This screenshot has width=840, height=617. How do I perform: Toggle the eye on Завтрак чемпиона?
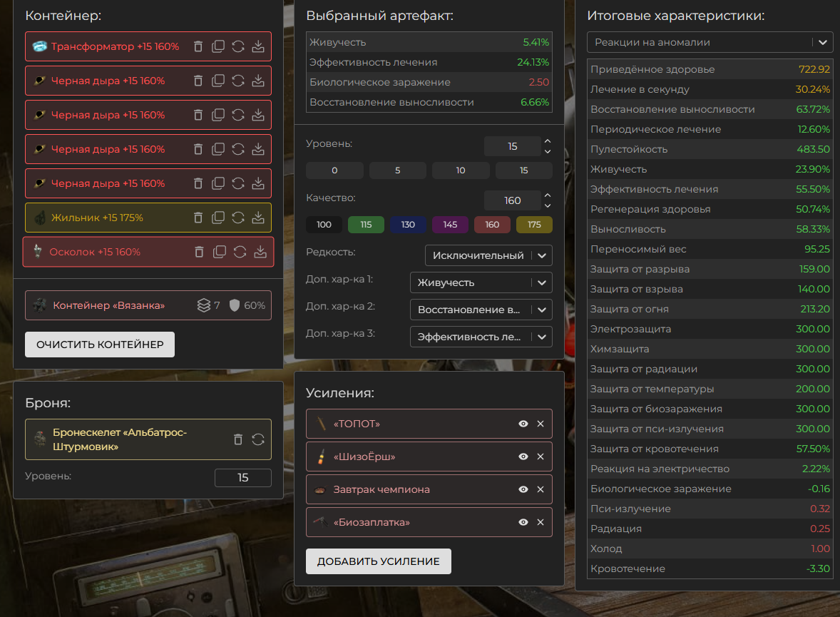(x=523, y=489)
